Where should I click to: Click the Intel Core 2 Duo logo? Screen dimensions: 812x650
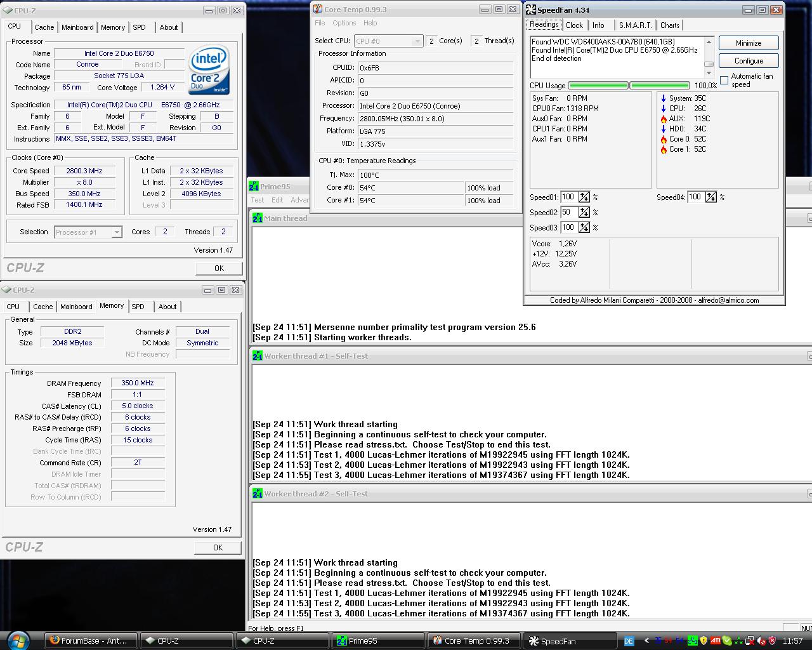[x=209, y=70]
